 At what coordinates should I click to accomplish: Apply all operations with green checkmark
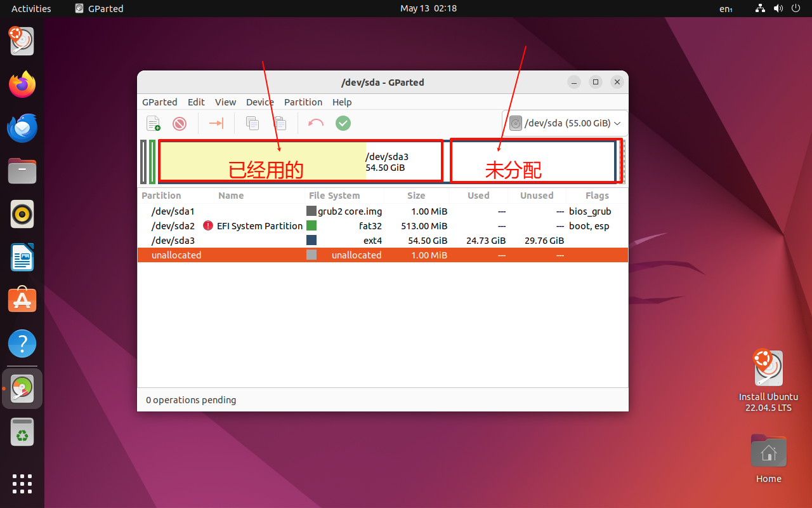(343, 123)
